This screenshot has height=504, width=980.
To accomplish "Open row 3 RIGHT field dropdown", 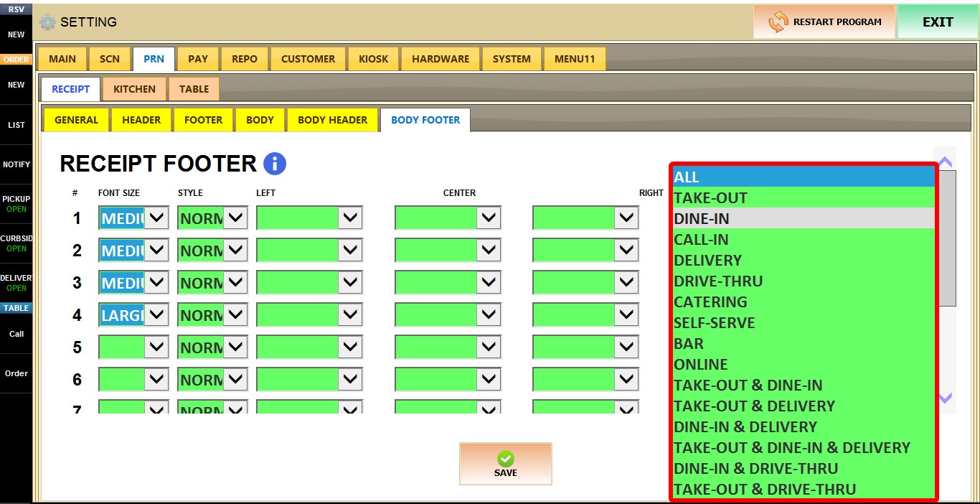I will (626, 282).
